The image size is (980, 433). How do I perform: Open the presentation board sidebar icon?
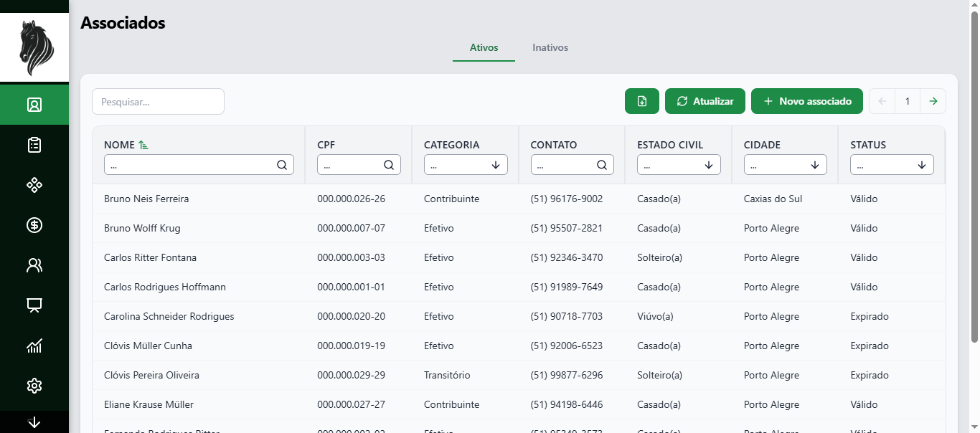[x=34, y=305]
